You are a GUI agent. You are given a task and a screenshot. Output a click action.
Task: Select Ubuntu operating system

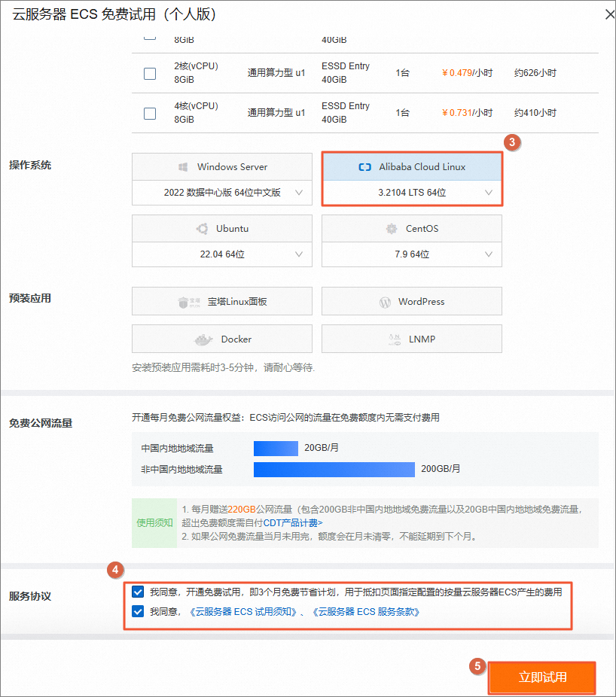(x=222, y=229)
